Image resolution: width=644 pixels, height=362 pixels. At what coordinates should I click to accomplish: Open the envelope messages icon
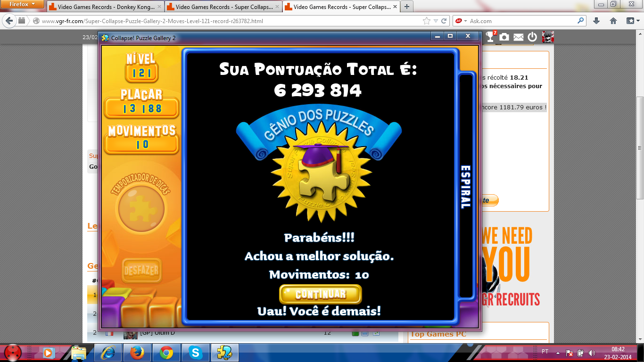(519, 37)
